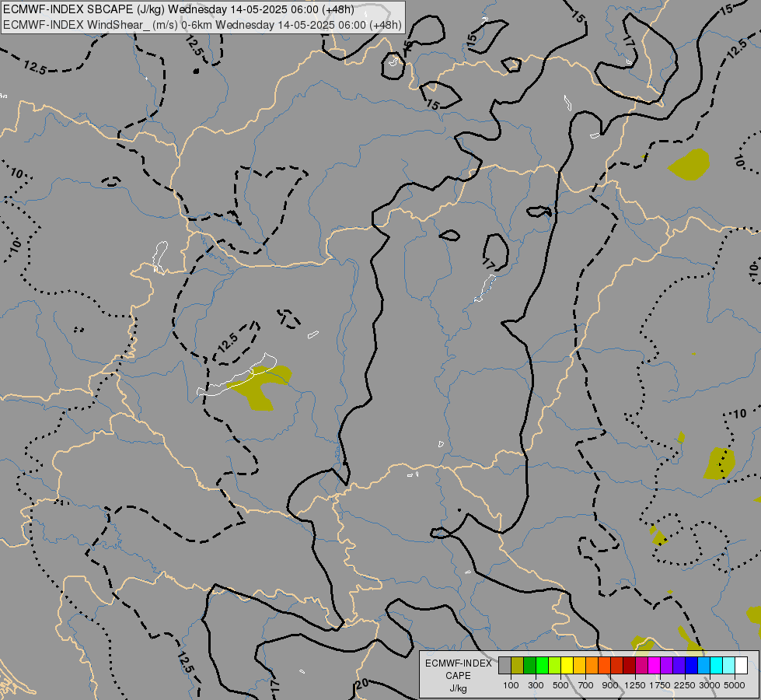
Task: Click the contour label 20 on the map
Action: (x=361, y=684)
